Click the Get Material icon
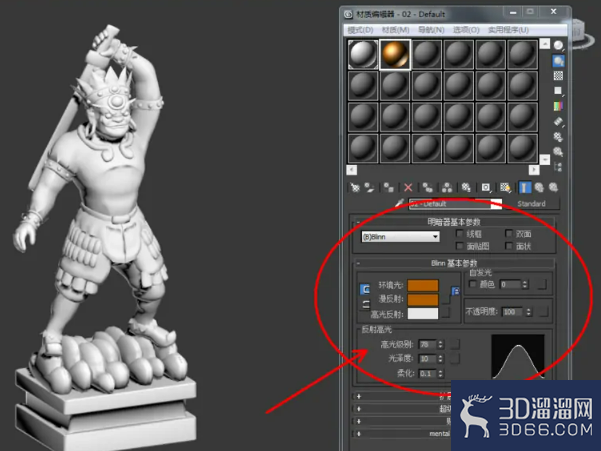Image resolution: width=601 pixels, height=451 pixels. pyautogui.click(x=355, y=187)
